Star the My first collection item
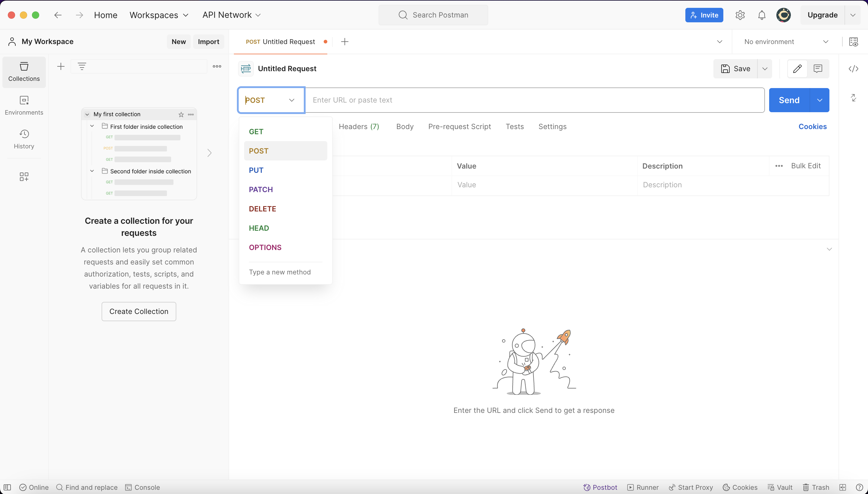 click(x=181, y=115)
